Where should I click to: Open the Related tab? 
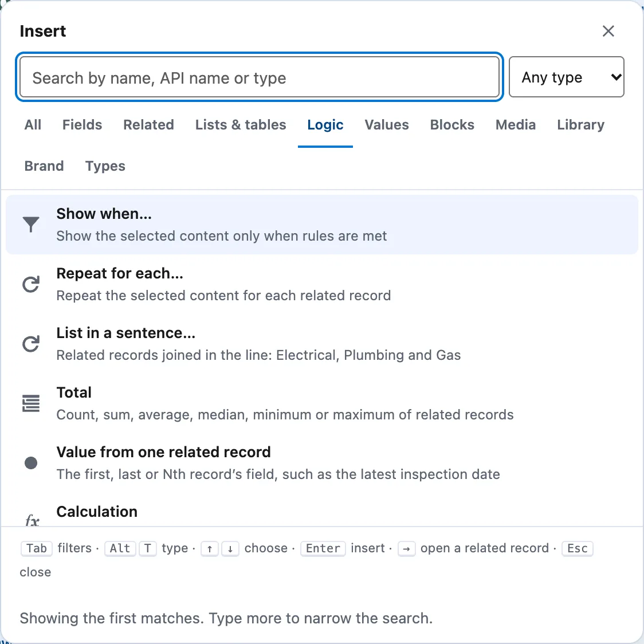pyautogui.click(x=148, y=125)
